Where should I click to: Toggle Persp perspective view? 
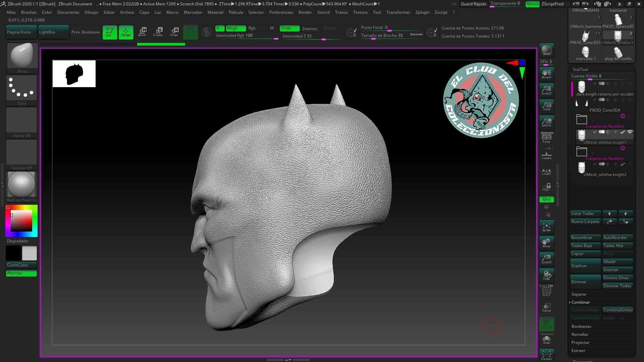[x=546, y=138]
